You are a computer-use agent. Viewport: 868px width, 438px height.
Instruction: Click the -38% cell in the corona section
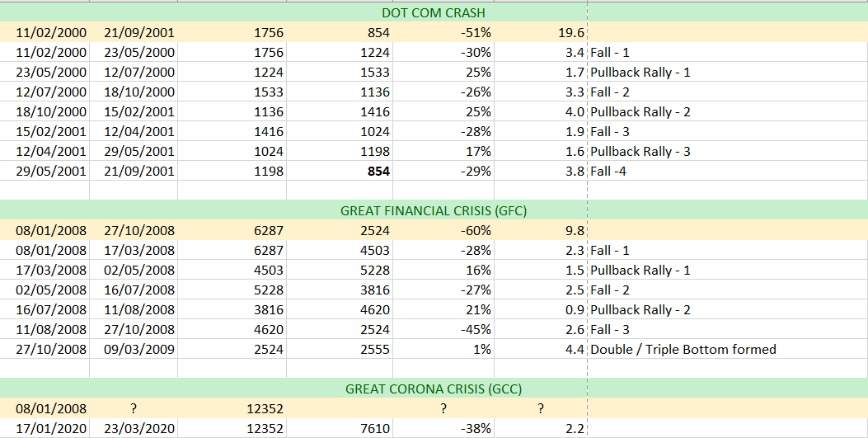pyautogui.click(x=476, y=429)
